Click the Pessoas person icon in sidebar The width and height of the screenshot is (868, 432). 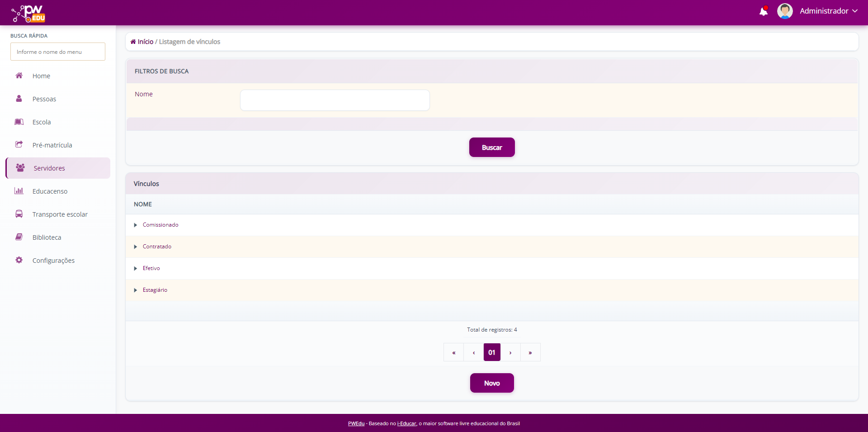19,99
